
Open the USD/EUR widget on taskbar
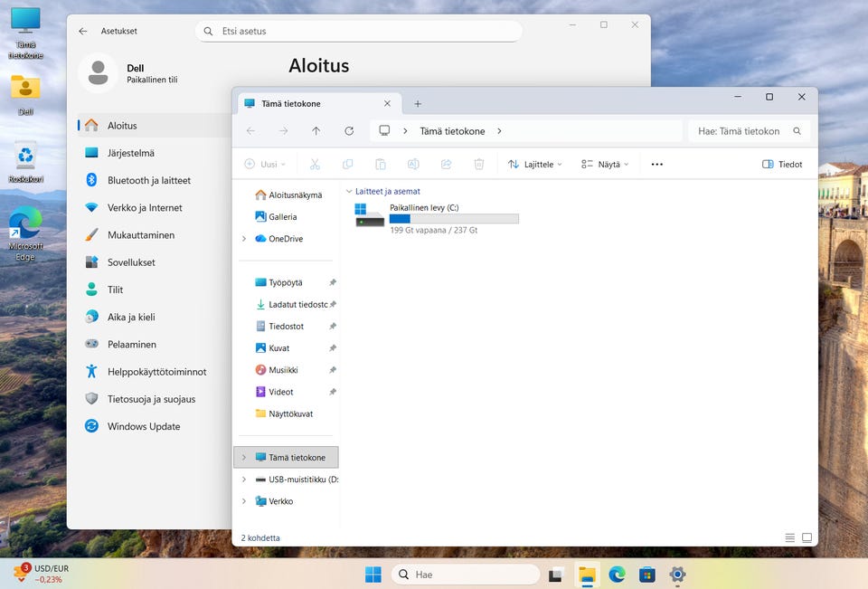[42, 574]
